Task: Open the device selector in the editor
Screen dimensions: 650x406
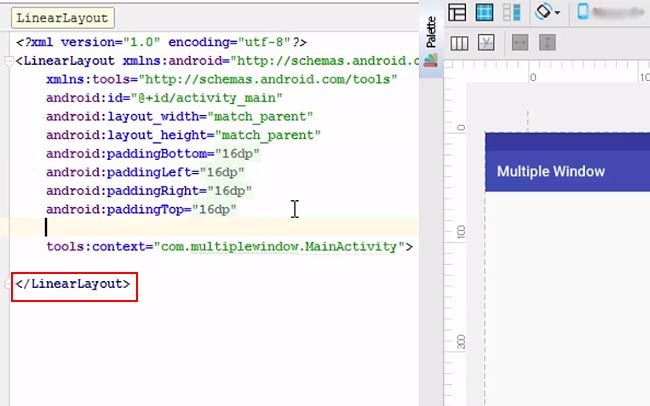Action: click(x=613, y=12)
